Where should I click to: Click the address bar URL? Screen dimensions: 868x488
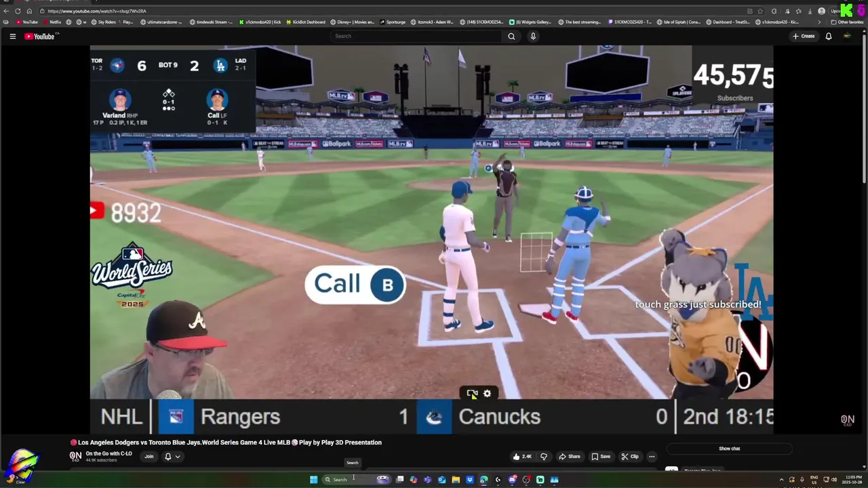[97, 11]
